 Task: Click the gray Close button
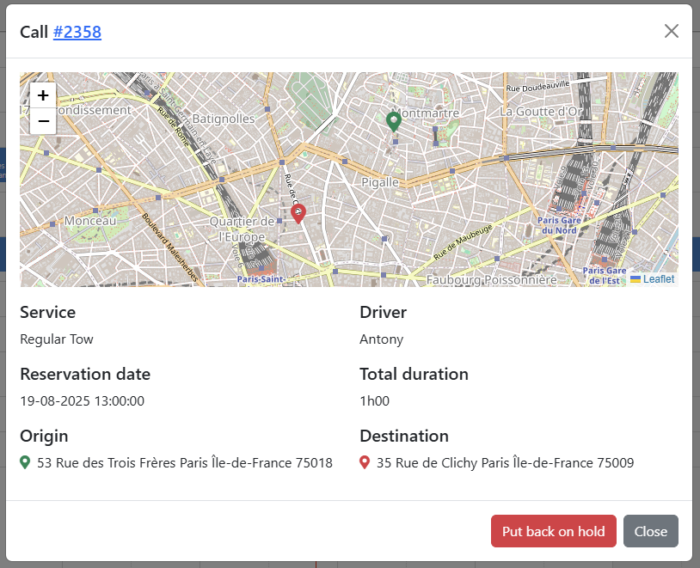[x=650, y=531]
